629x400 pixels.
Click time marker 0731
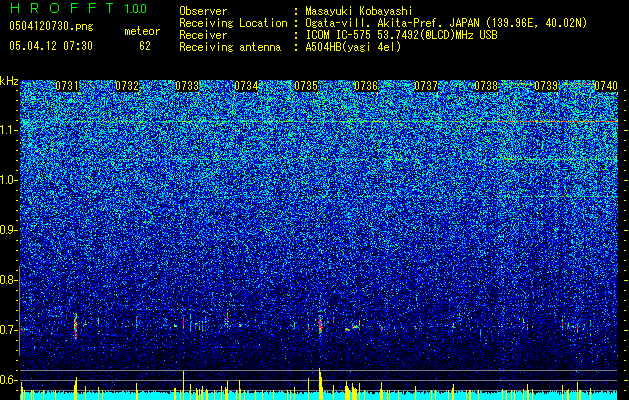tap(67, 86)
